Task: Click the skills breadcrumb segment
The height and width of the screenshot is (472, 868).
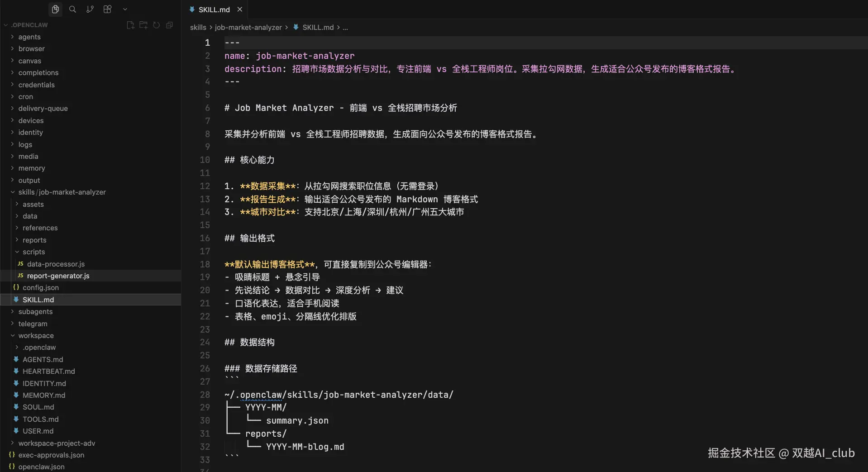Action: (x=198, y=28)
